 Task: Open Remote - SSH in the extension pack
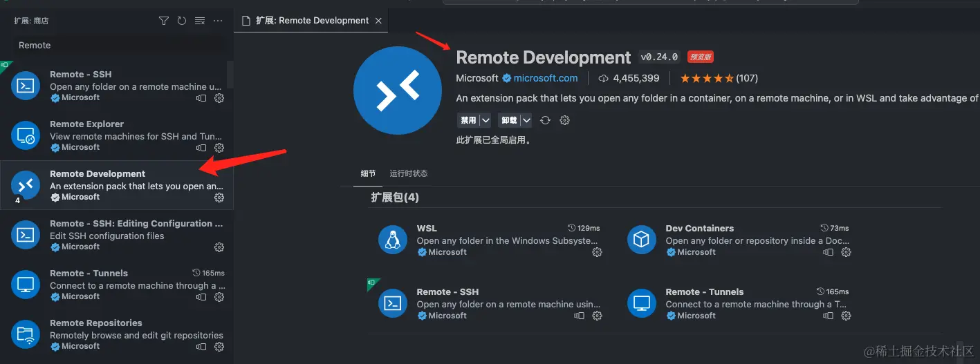click(490, 304)
